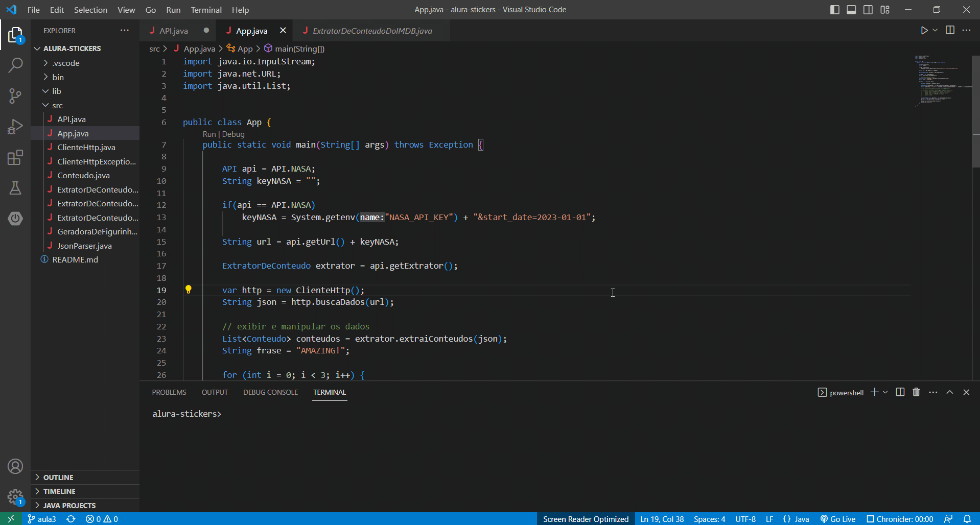Open the Selection menu

click(90, 10)
